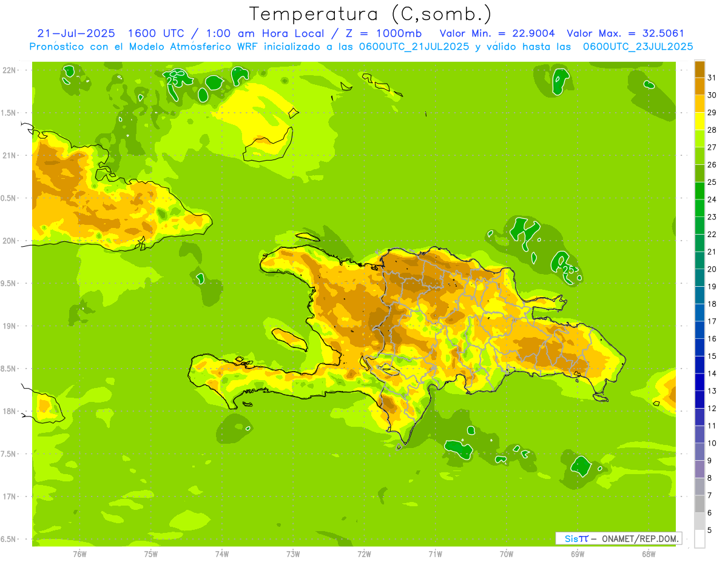The width and height of the screenshot is (728, 562).
Task: Click the "12" legend scale label
Action: (x=712, y=408)
